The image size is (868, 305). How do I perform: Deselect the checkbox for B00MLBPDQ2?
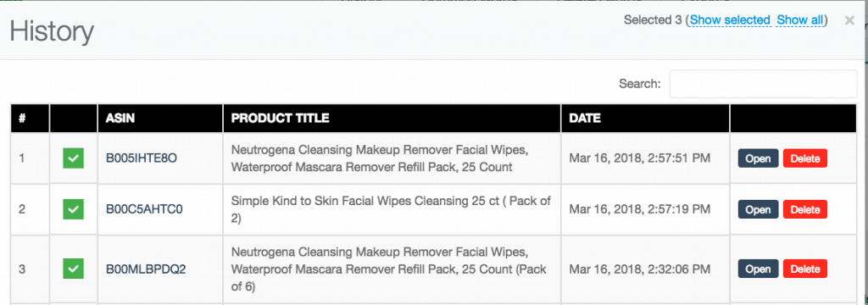pos(73,269)
